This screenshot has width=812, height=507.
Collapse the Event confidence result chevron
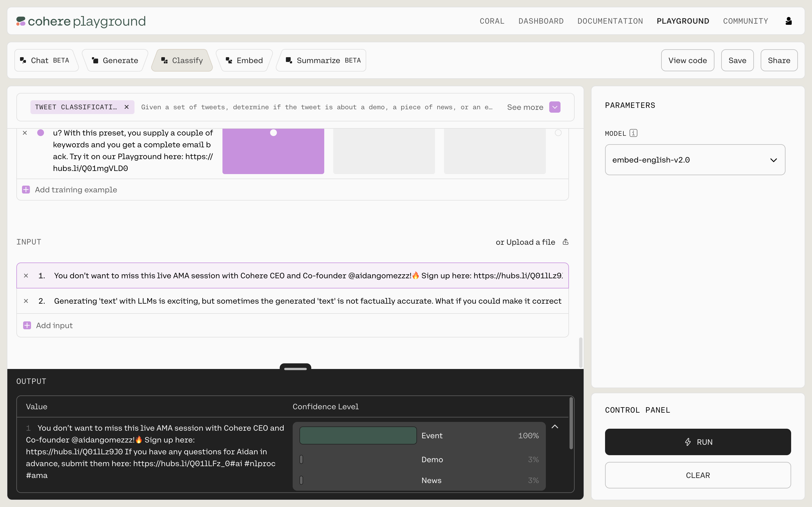coord(555,426)
